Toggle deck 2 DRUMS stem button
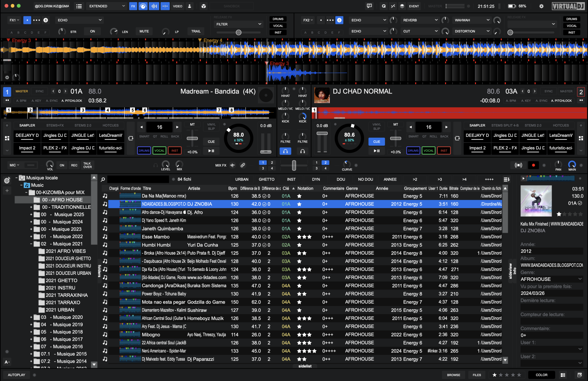This screenshot has width=588, height=381. [x=413, y=151]
